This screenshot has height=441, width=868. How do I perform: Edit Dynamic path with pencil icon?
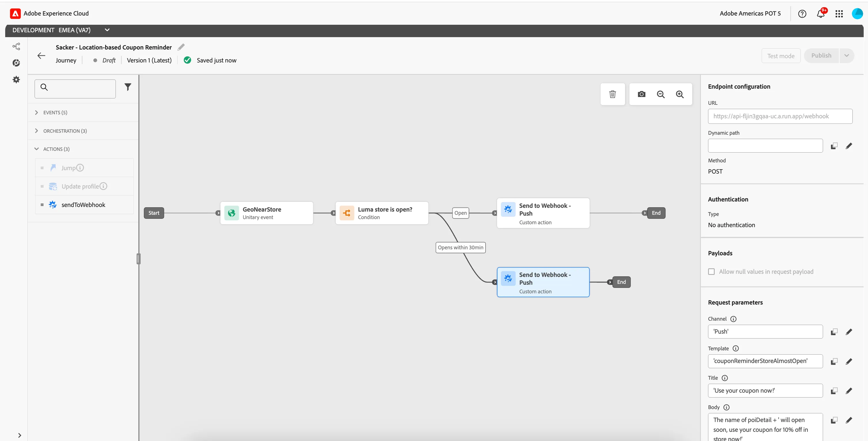849,146
